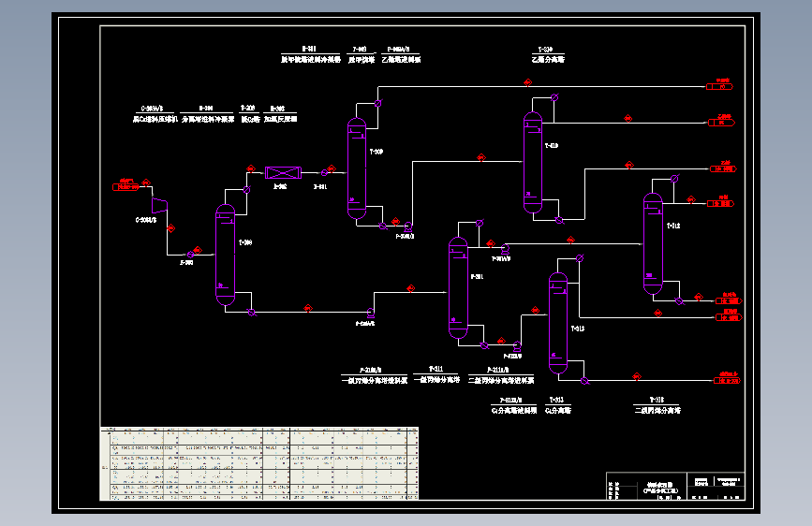Select the overhead condenser above column T-312
812x526 pixels.
[x=674, y=179]
